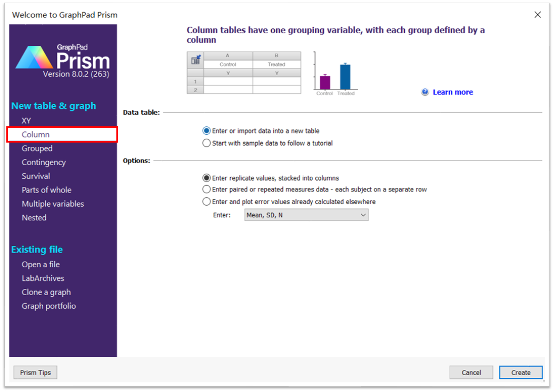Click Version 8.0.2 (263) text
This screenshot has height=392, width=554.
click(x=76, y=74)
